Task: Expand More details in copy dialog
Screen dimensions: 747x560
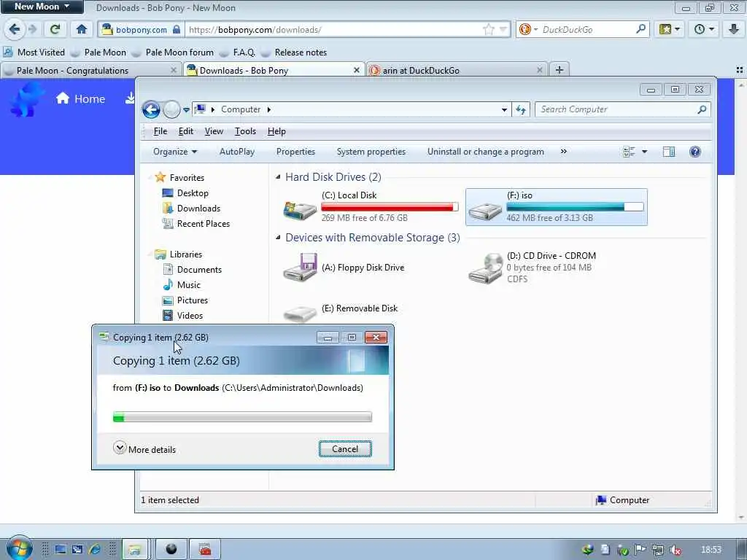Action: tap(144, 448)
